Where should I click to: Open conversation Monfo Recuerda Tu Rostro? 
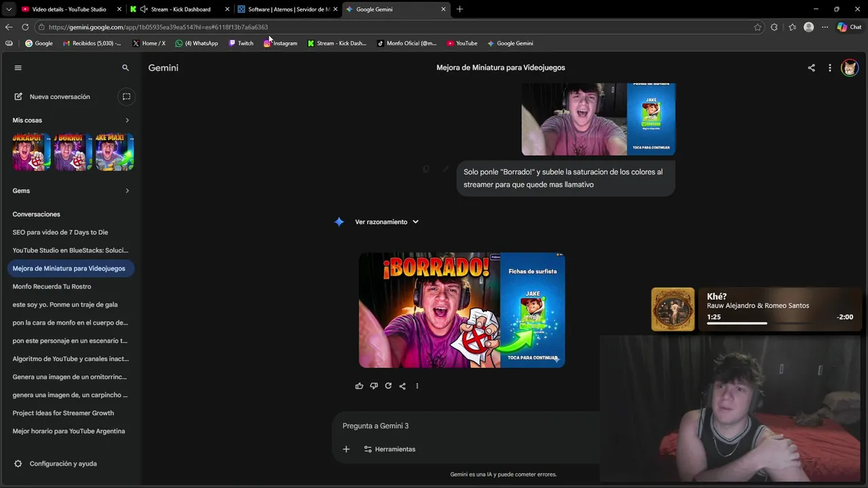click(71, 286)
